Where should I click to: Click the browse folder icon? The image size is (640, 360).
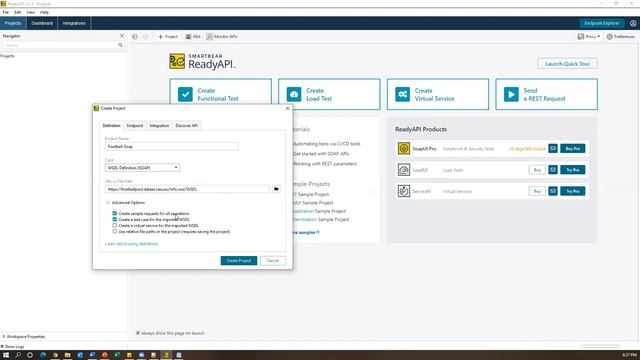coord(276,189)
